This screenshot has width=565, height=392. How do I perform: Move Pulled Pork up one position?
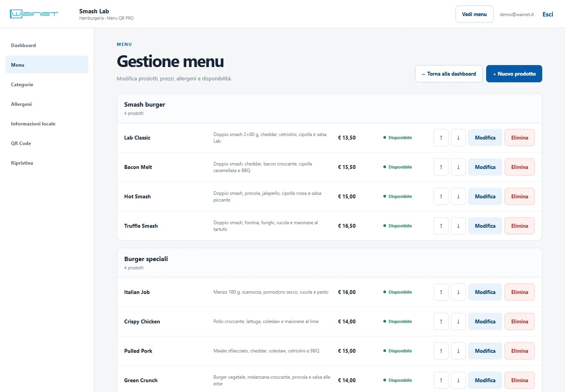pyautogui.click(x=441, y=351)
